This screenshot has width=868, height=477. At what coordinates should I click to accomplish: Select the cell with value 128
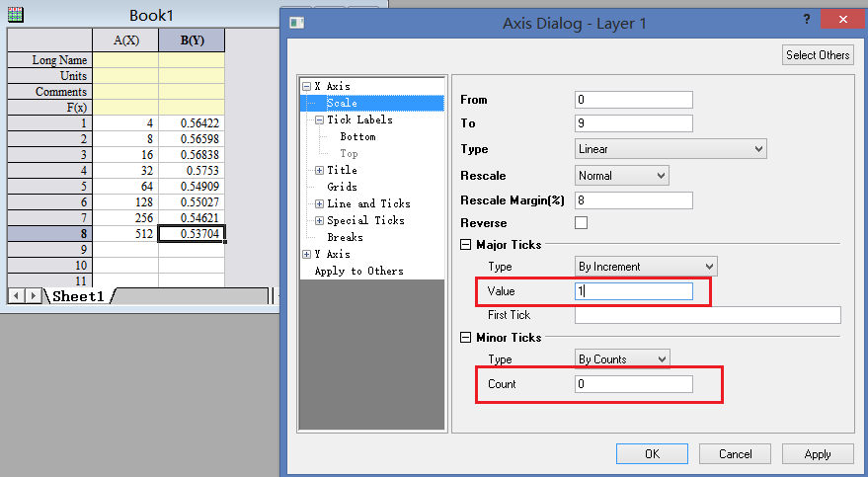coord(125,202)
